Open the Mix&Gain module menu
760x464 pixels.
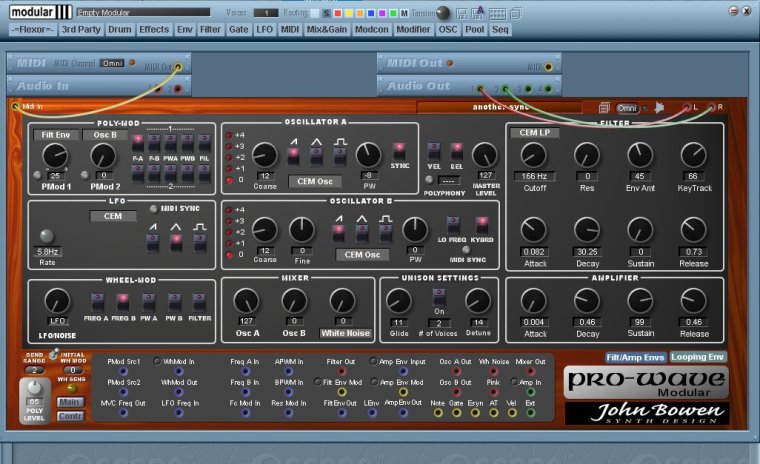[x=327, y=30]
